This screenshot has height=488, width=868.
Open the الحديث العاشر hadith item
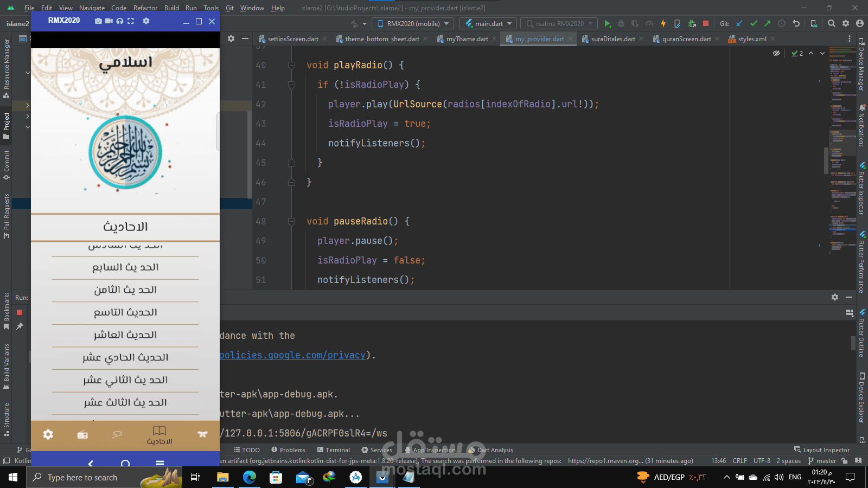[125, 335]
